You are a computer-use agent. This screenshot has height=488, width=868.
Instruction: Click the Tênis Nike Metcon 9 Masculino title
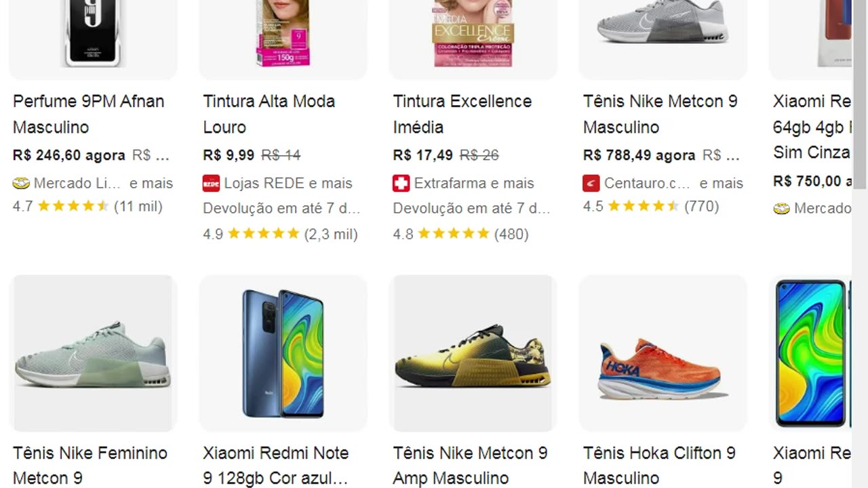click(660, 114)
